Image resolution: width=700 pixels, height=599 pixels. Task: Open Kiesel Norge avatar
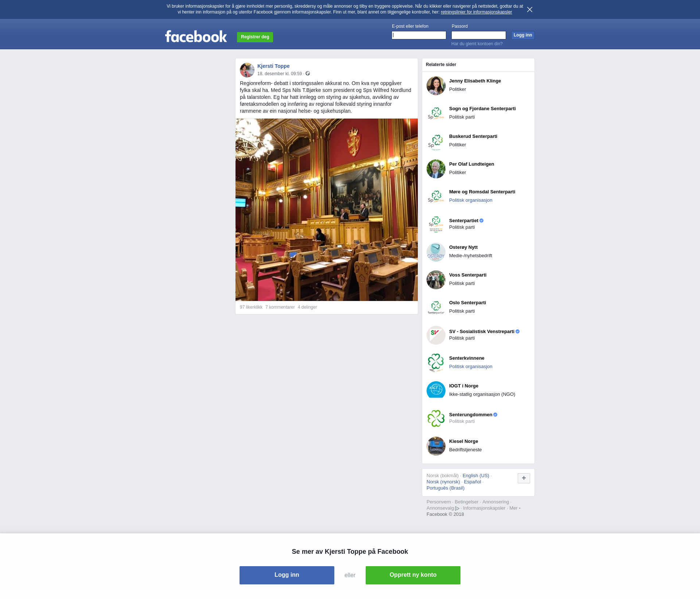coord(436,446)
